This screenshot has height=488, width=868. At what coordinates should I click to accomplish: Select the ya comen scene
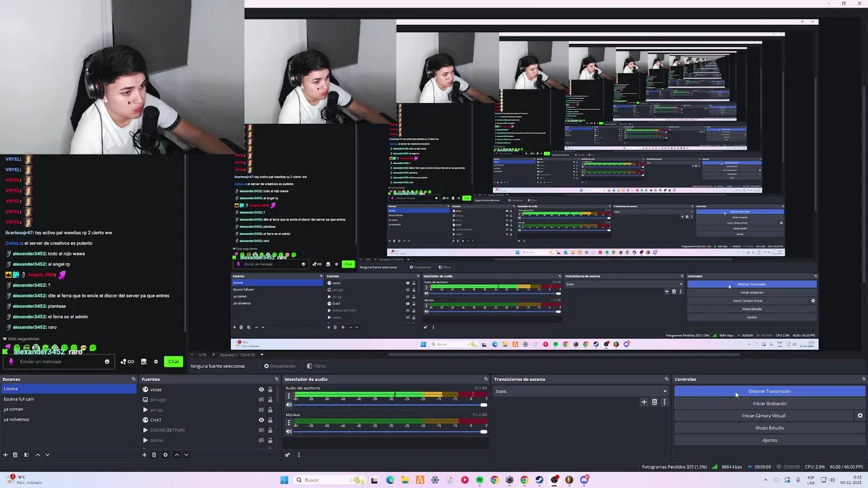[68, 409]
